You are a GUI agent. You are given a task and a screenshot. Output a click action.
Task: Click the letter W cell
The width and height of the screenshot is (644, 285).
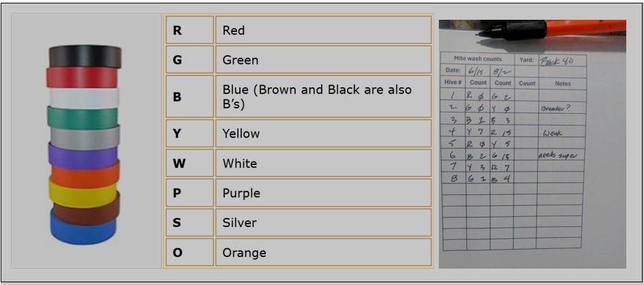click(189, 164)
